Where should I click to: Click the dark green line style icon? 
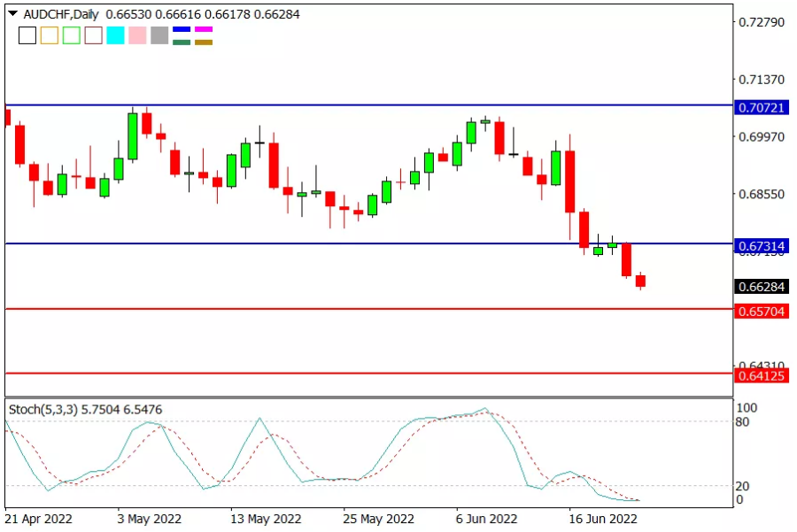[182, 42]
